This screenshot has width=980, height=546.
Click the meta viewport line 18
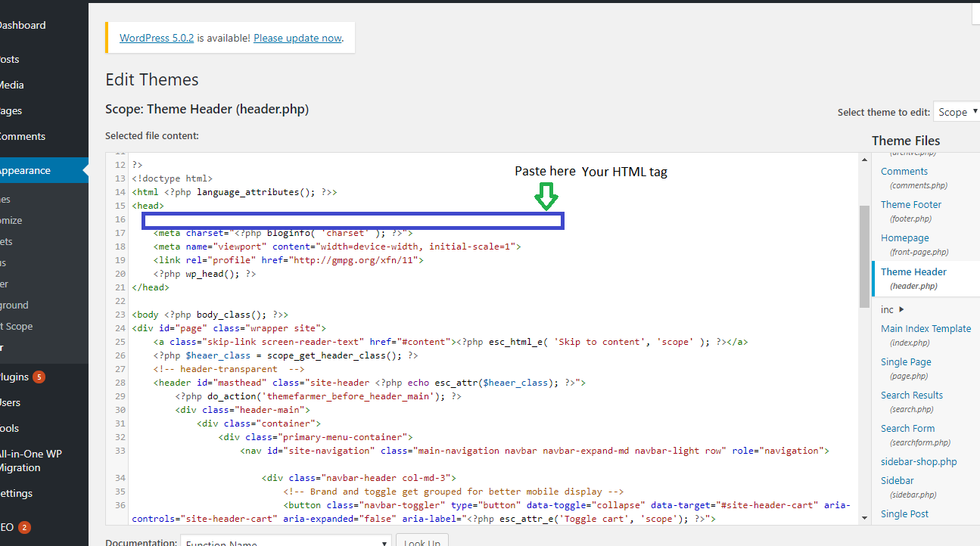337,247
